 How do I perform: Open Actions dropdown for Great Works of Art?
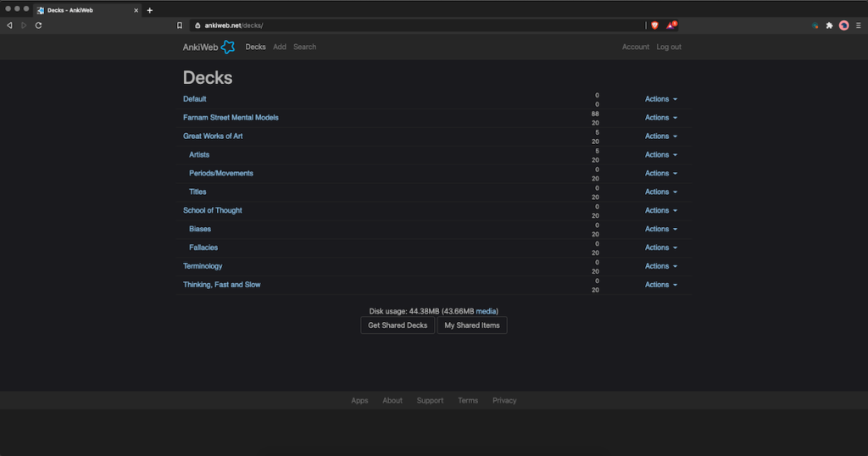tap(661, 136)
